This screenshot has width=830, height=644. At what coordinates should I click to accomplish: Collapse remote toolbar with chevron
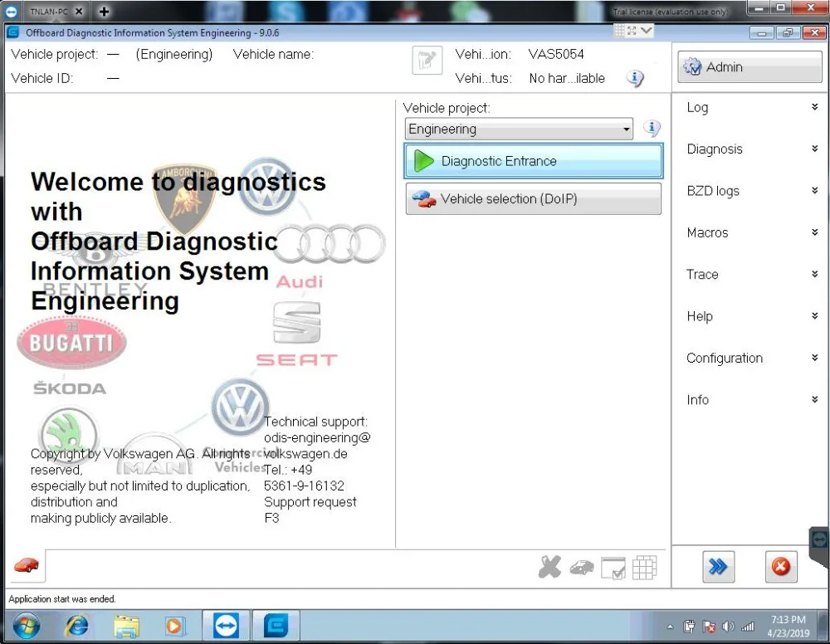click(646, 30)
